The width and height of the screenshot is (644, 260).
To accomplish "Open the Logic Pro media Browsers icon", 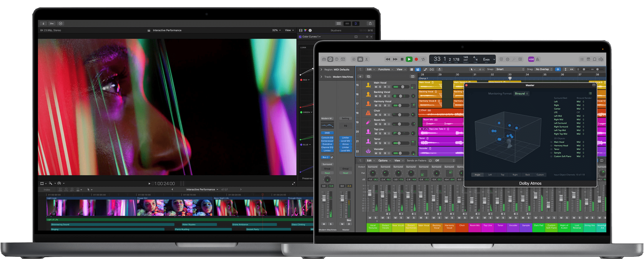I will coord(601,59).
